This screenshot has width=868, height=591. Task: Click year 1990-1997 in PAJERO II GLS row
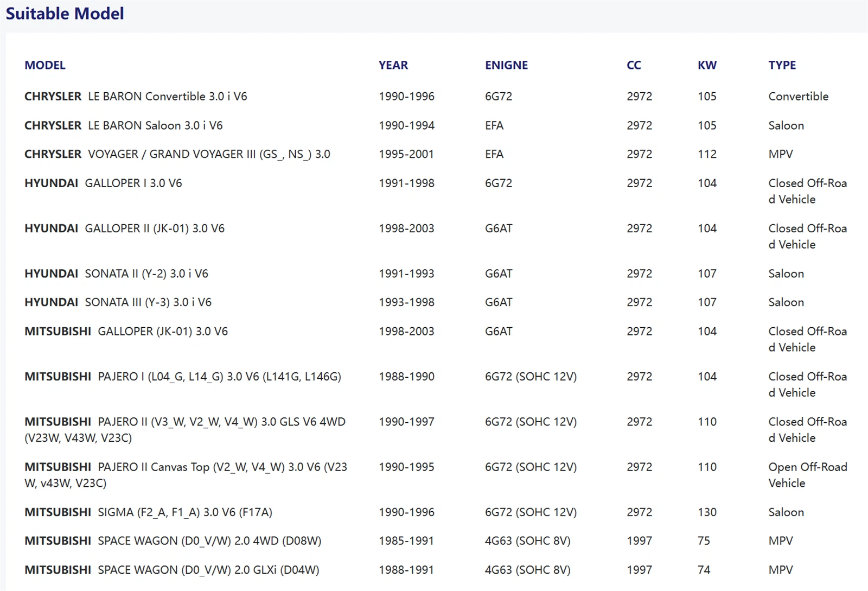click(x=406, y=422)
